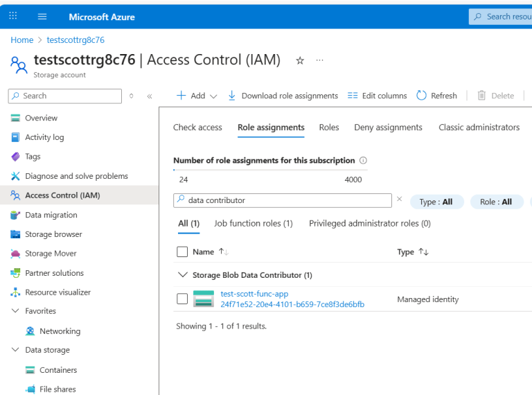Click the 24f71e52-20e4-4101-b659-7ce8f3de6bfb identity ID
This screenshot has width=532, height=395.
[292, 304]
